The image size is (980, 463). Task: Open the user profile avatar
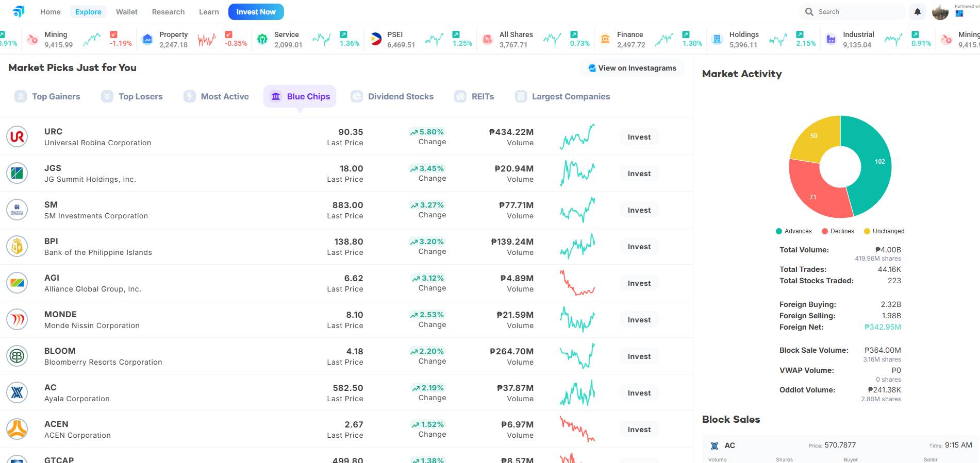(x=940, y=12)
